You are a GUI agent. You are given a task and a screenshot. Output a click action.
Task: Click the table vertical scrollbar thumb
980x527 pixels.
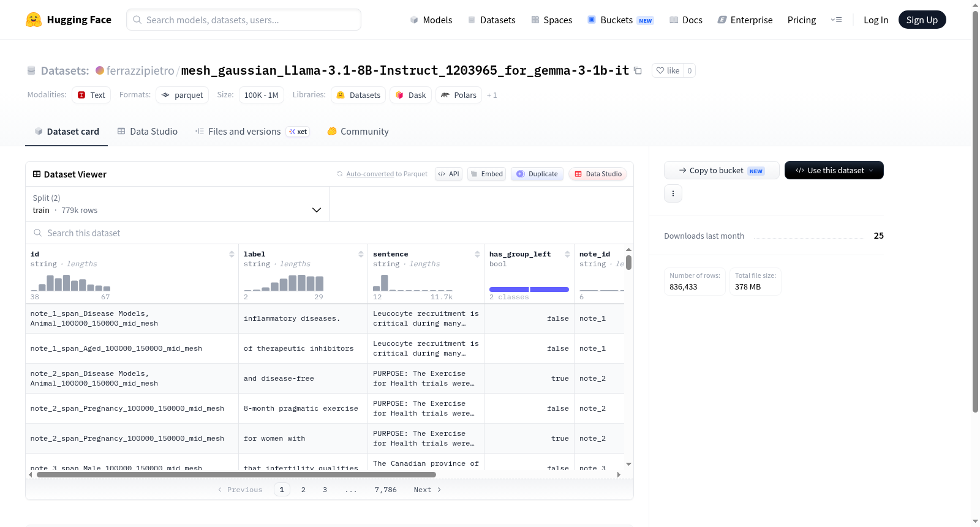[x=628, y=263]
